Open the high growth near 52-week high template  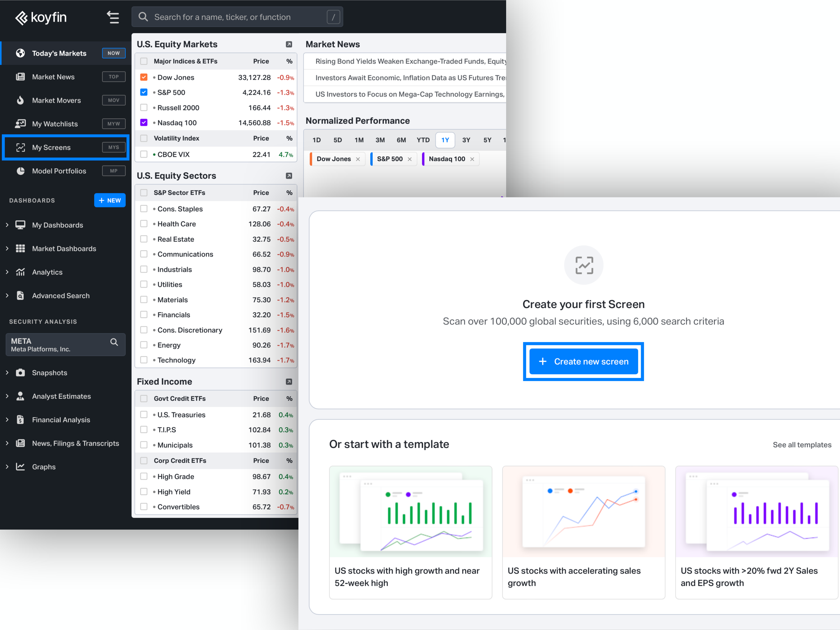(410, 532)
